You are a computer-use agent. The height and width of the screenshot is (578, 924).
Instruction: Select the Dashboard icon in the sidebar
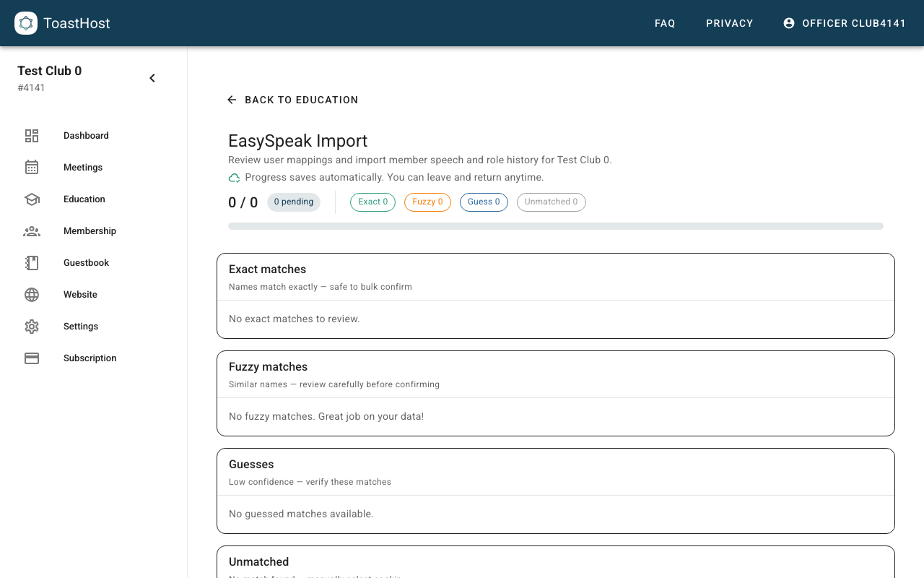coord(31,135)
